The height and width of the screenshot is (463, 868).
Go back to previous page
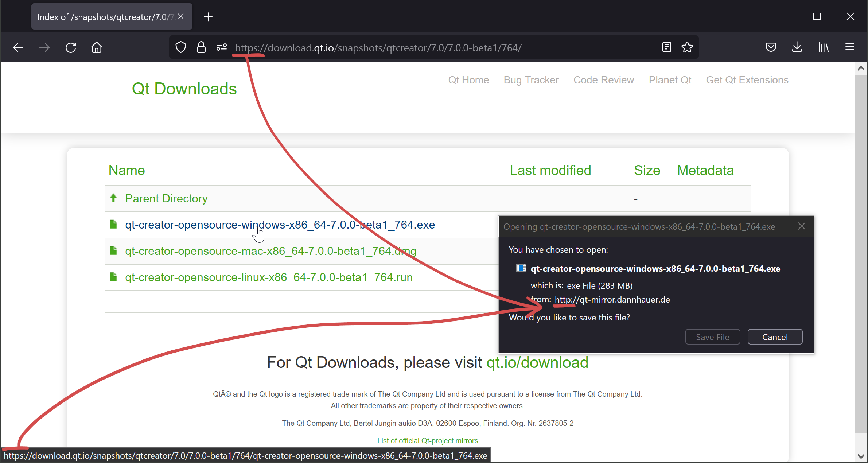[18, 47]
